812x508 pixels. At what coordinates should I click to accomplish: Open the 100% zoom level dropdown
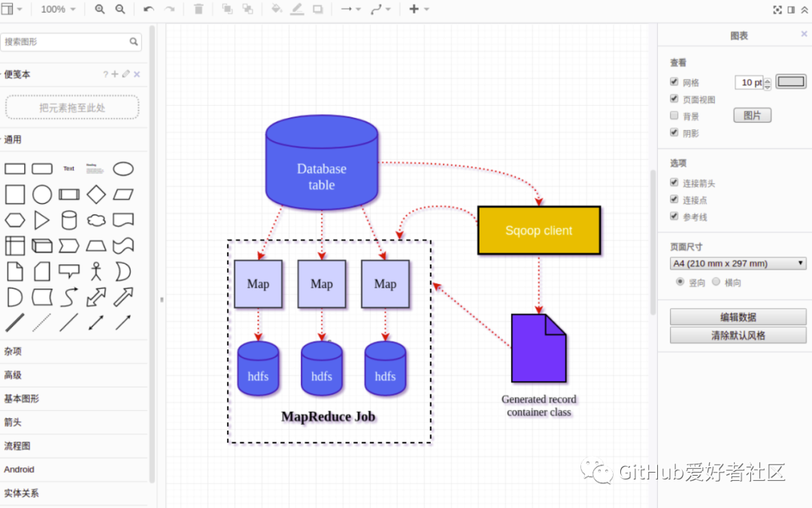click(59, 9)
